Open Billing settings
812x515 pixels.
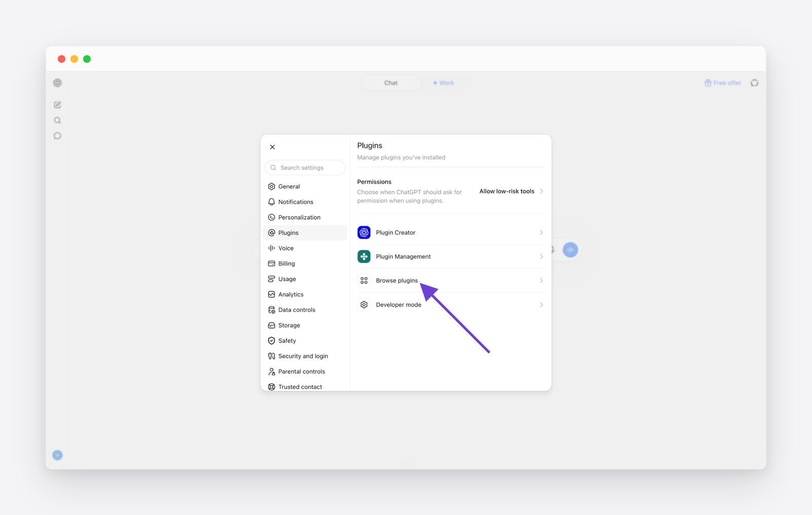pyautogui.click(x=305, y=263)
